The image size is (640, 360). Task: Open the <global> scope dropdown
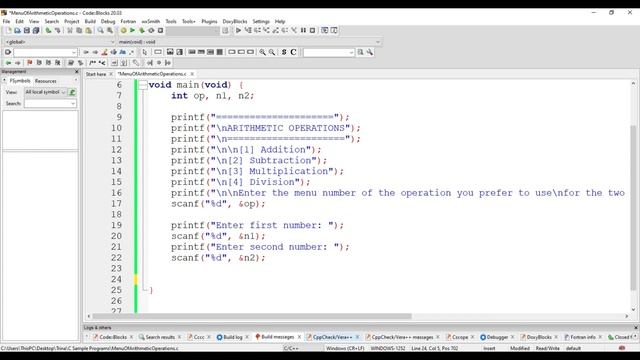59,42
